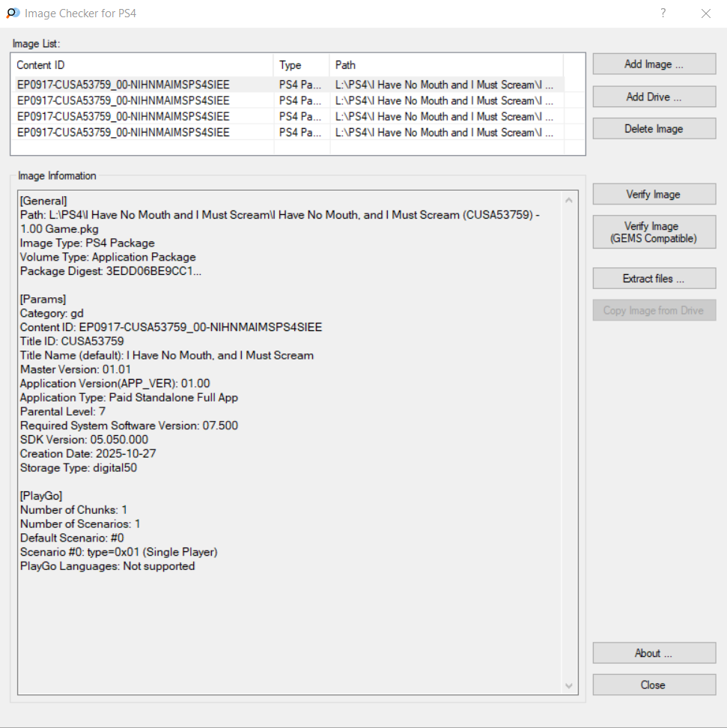Click Verify Image (GEMS Compatible) button
This screenshot has height=728, width=727.
(x=654, y=232)
